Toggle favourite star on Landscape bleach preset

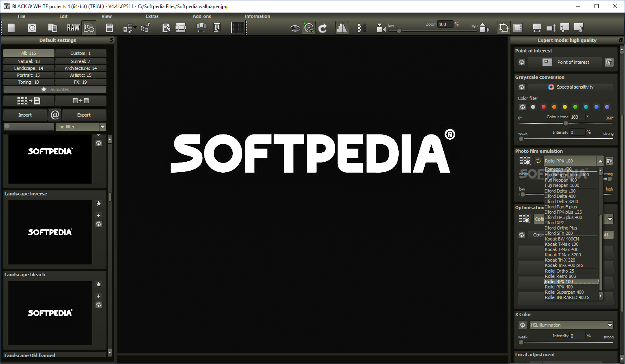tap(99, 284)
